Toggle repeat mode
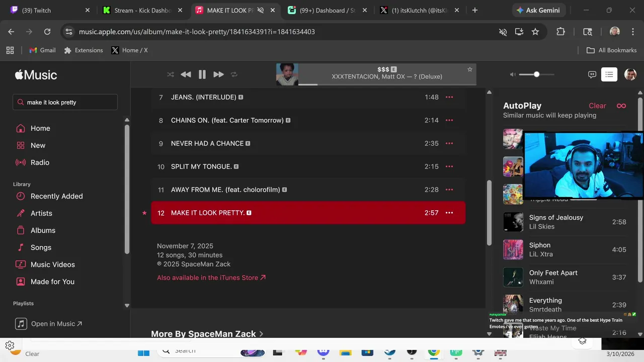 tap(234, 74)
